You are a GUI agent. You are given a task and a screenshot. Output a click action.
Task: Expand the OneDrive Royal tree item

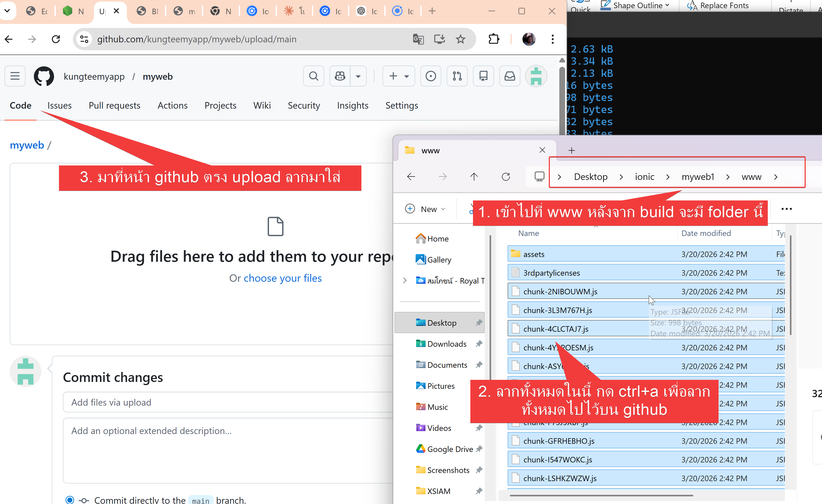[x=405, y=281]
